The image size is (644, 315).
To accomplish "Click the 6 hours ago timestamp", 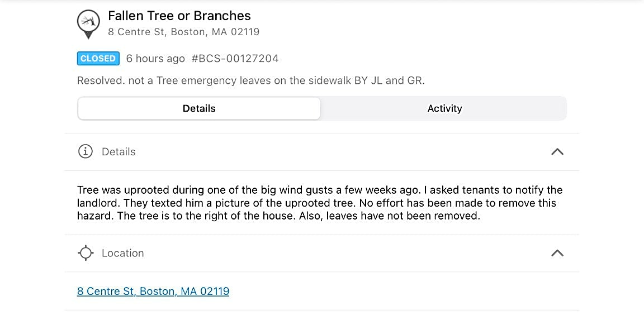I will pos(155,59).
